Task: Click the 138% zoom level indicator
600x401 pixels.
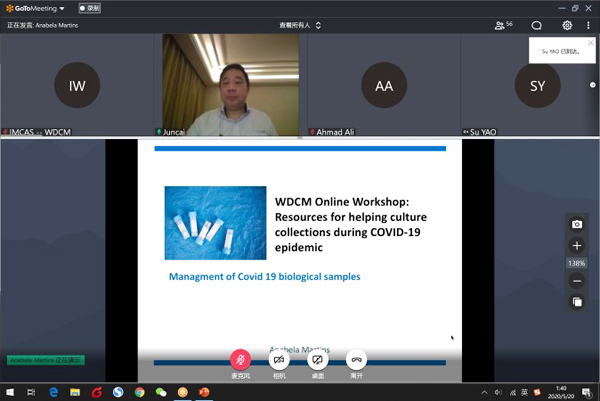Action: click(577, 264)
